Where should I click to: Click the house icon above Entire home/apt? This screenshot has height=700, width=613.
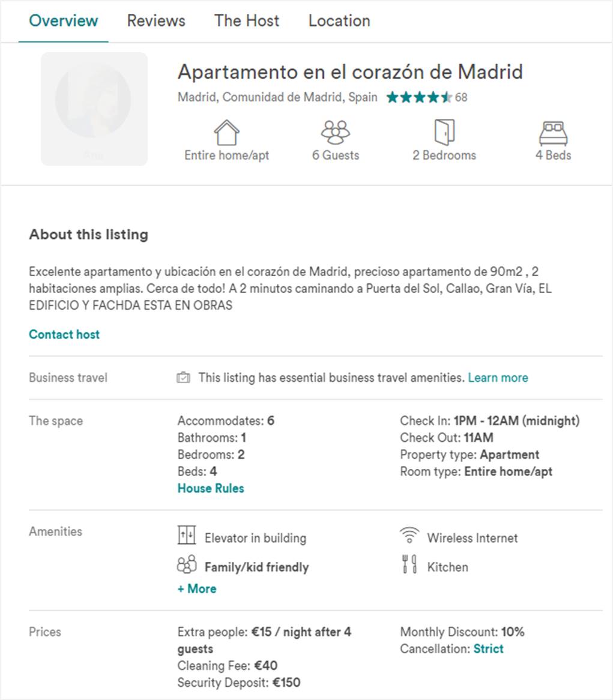coord(226,132)
